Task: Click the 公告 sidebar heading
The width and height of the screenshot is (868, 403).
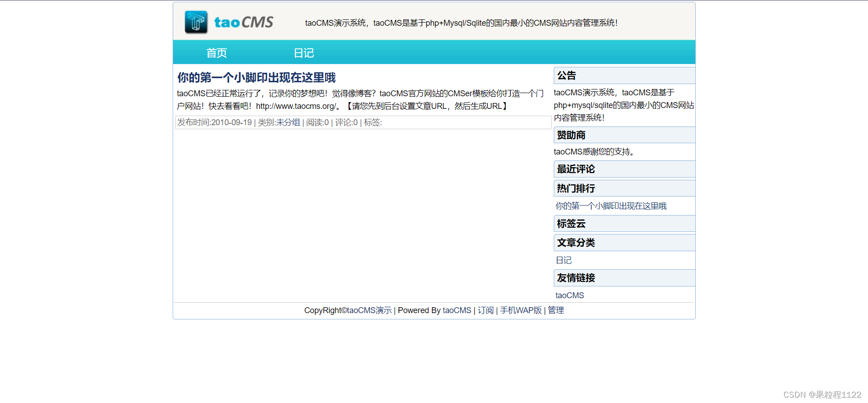Action: coord(624,75)
